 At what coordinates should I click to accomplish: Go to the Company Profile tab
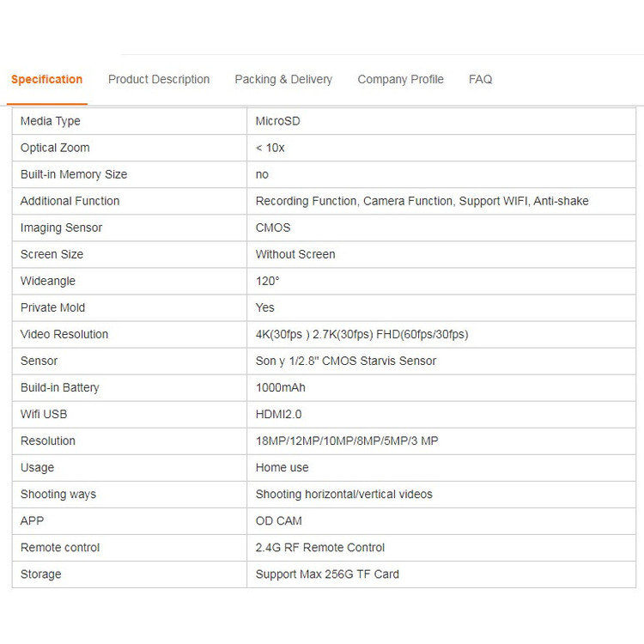tap(400, 80)
